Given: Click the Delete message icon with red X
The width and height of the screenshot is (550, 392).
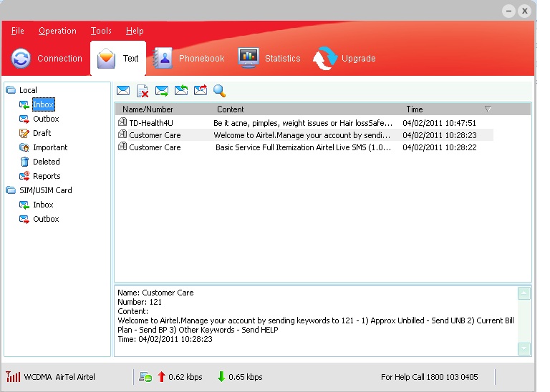Looking at the screenshot, I should [x=143, y=91].
